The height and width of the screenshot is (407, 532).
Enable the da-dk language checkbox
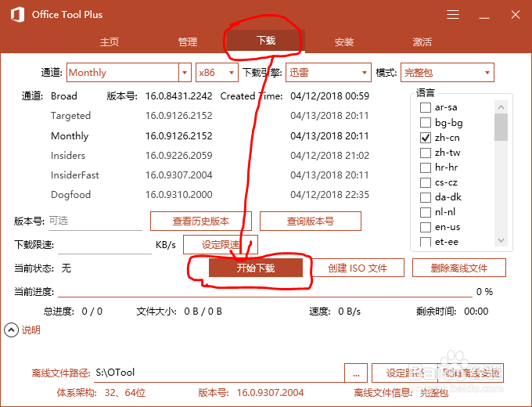426,197
